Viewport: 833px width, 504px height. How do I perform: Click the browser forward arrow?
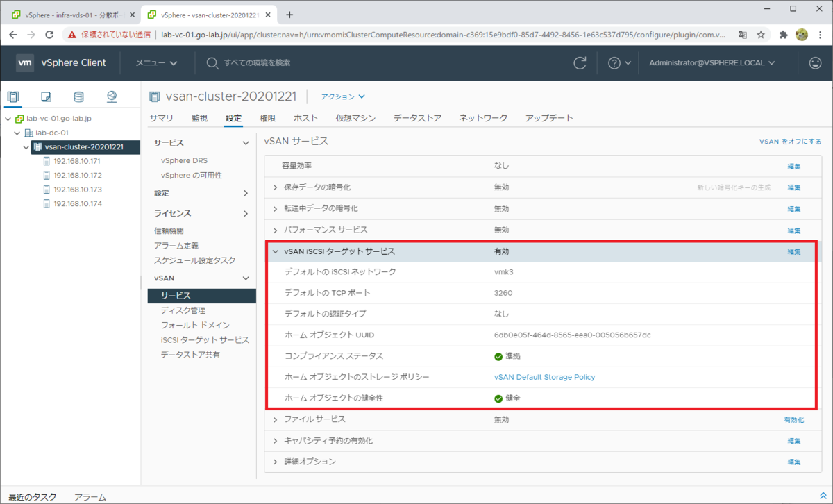31,34
